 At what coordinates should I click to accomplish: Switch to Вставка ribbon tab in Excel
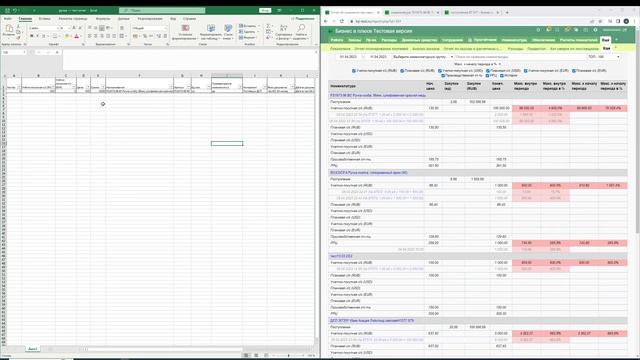[44, 19]
